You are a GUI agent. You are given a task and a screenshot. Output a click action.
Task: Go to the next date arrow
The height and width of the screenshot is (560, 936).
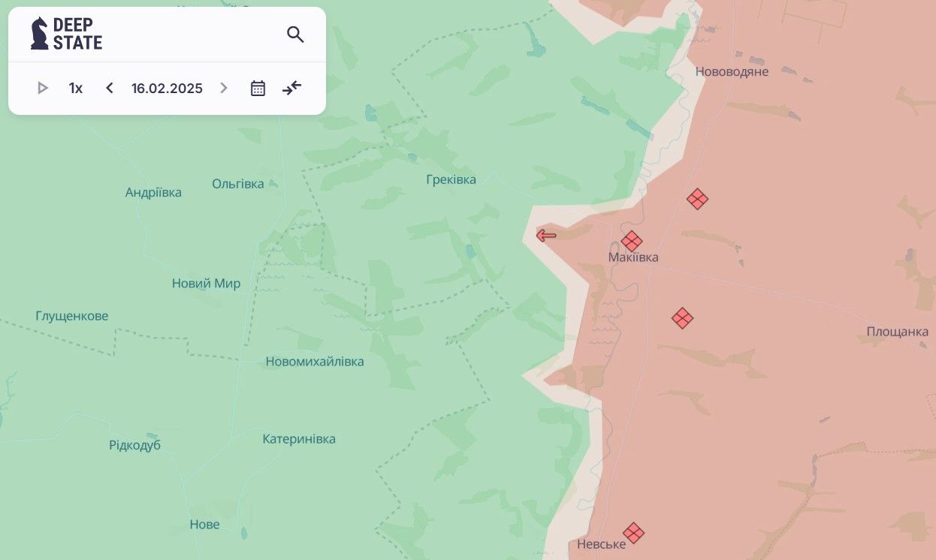223,89
